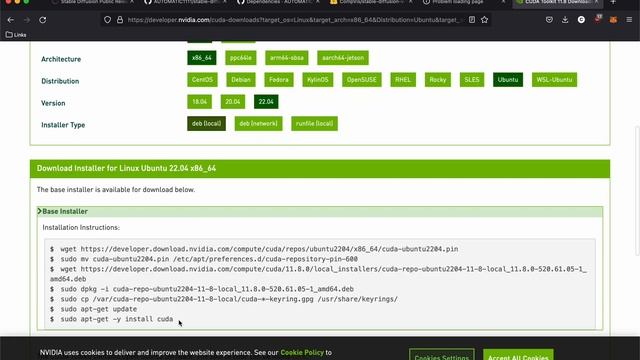Click 'Installation Instructions:' text
Viewport: 640px width, 360px height.
(81, 227)
